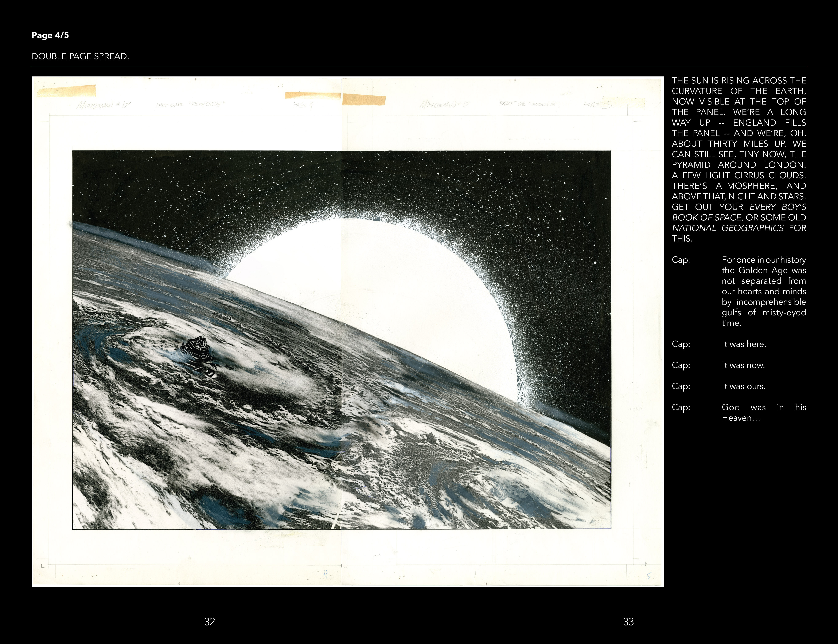Click the 'It was now.' caption text
This screenshot has width=838, height=644.
point(743,365)
